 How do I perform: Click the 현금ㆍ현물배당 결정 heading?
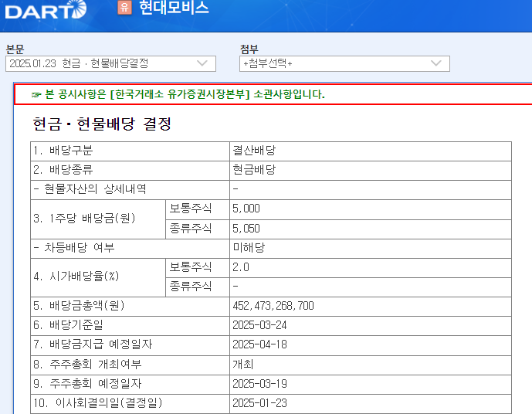(x=102, y=124)
